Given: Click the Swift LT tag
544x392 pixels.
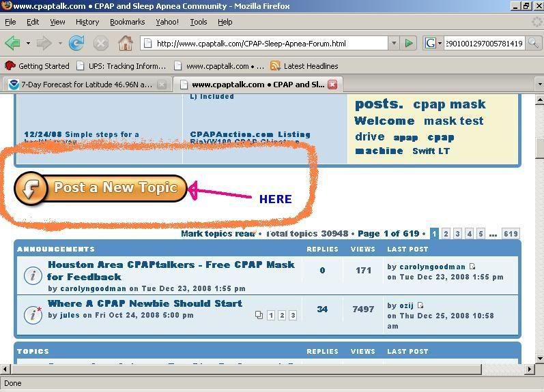Looking at the screenshot, I should tap(431, 151).
